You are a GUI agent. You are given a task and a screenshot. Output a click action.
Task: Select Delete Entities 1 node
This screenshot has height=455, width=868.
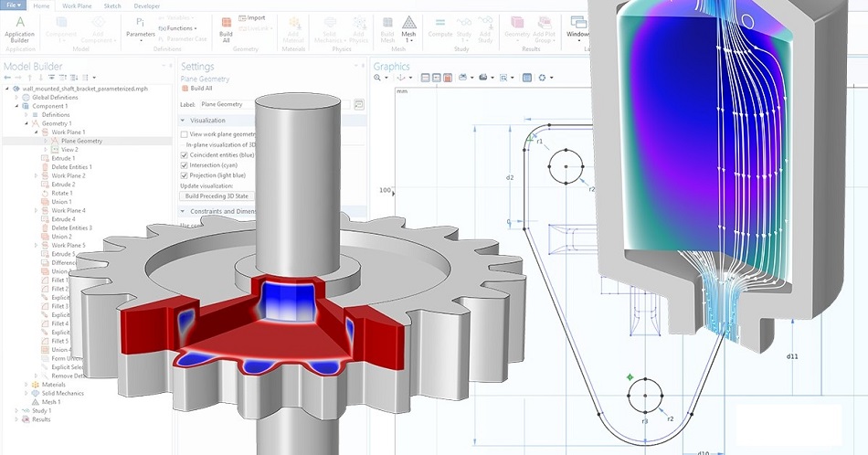pos(71,167)
